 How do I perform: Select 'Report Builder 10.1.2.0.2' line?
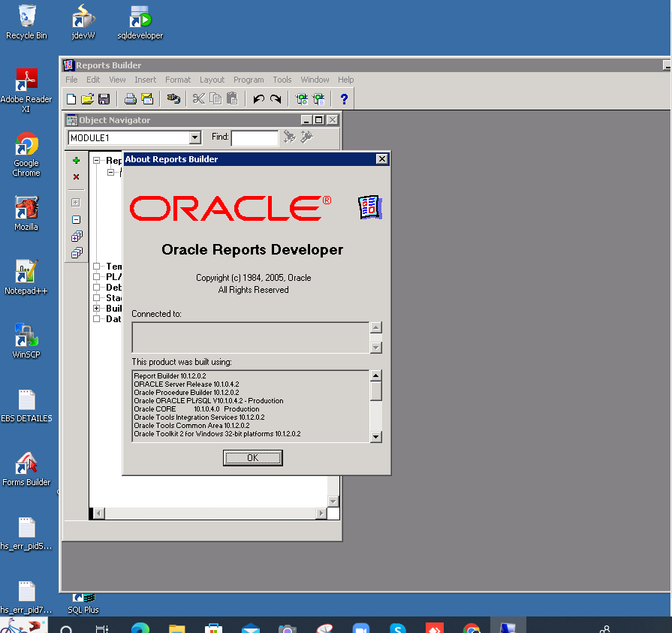click(x=170, y=376)
